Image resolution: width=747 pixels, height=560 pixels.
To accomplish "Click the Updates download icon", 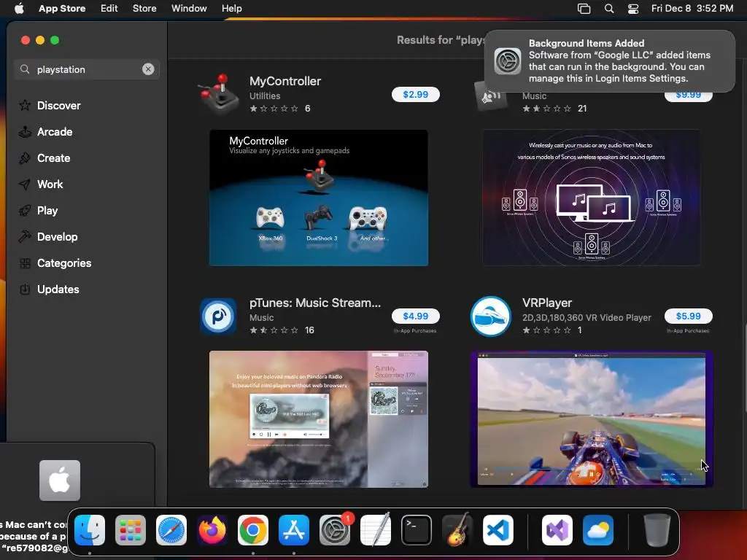I will point(25,289).
